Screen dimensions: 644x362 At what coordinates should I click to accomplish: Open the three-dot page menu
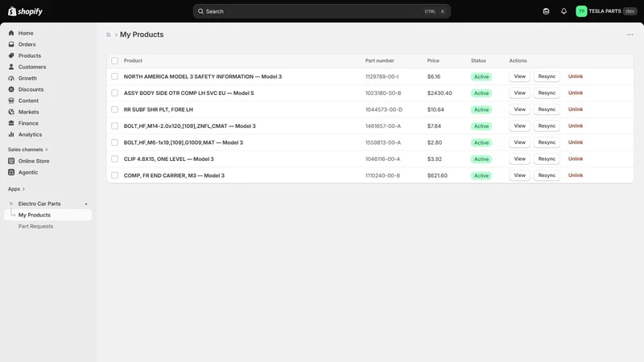click(630, 35)
